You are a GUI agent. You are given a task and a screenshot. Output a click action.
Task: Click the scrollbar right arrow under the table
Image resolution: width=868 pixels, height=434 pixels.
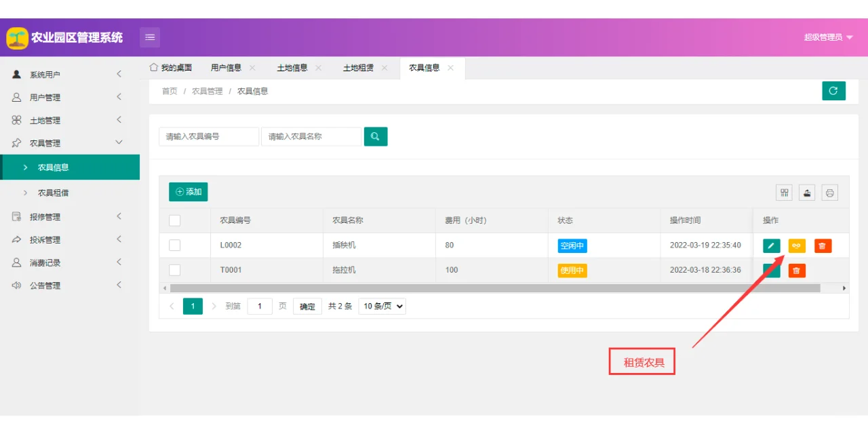pyautogui.click(x=844, y=288)
